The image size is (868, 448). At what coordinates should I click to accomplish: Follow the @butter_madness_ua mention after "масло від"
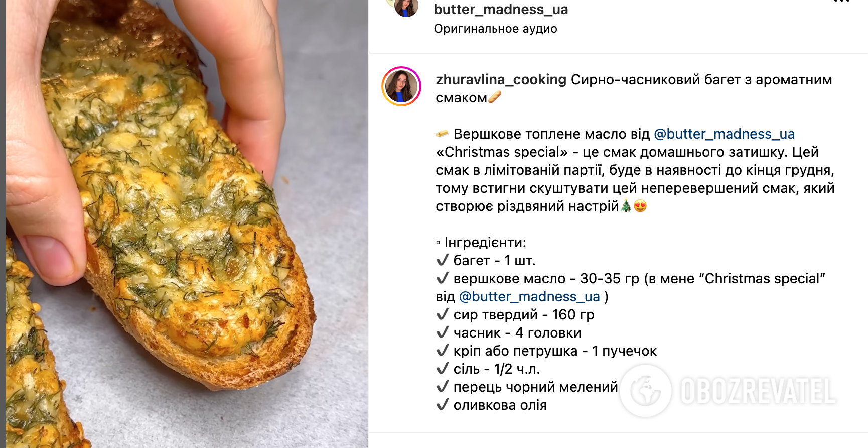[725, 134]
